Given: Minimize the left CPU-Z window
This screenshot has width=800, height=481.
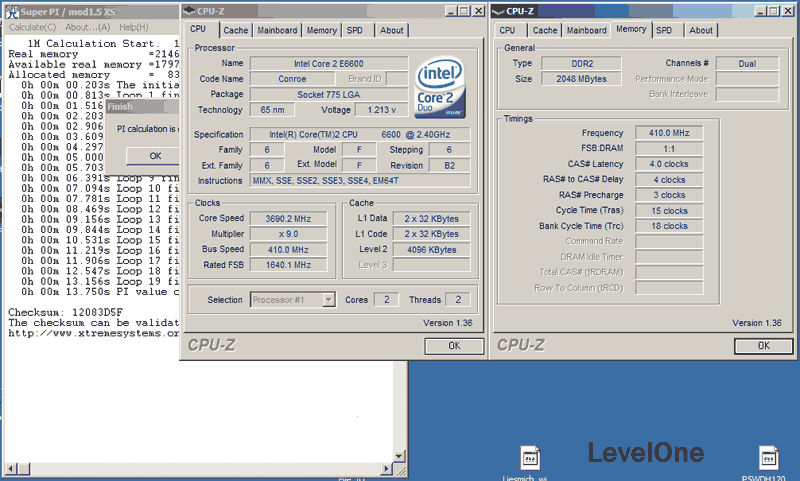Looking at the screenshot, I should pyautogui.click(x=451, y=11).
